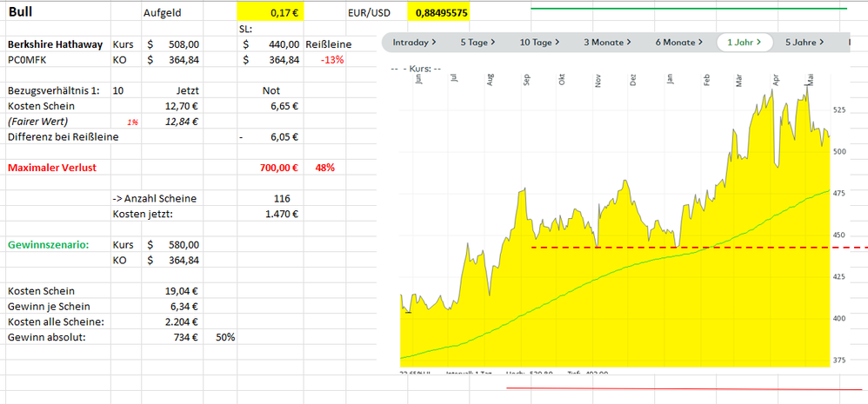
Task: Select the yellow Aufgeld cell with 0,17 €
Action: coord(269,13)
